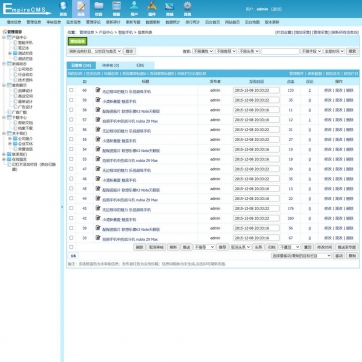The height and width of the screenshot is (362, 362).
Task: Tick the checkbox for row ID 58
Action: point(71,110)
